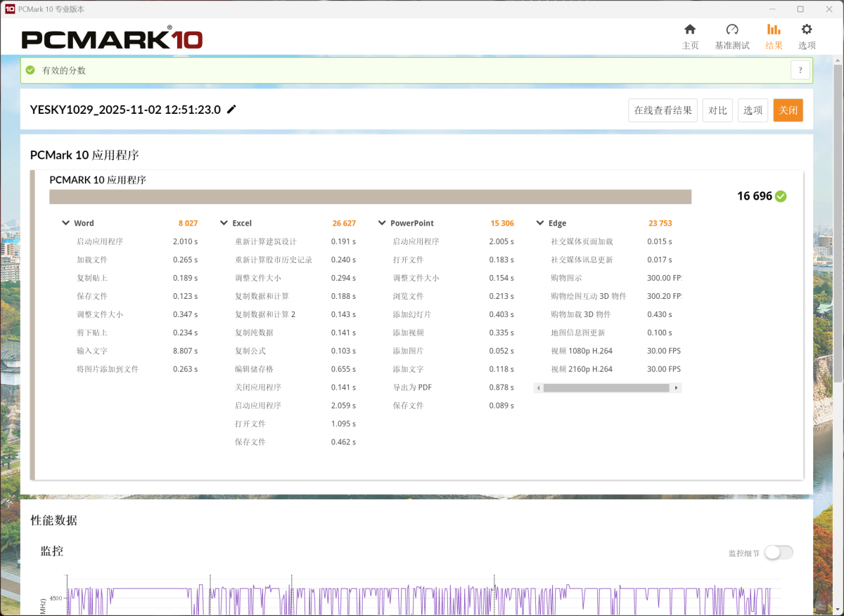This screenshot has height=616, width=844.
Task: Open the benchmark tests gauge icon
Action: (x=732, y=30)
